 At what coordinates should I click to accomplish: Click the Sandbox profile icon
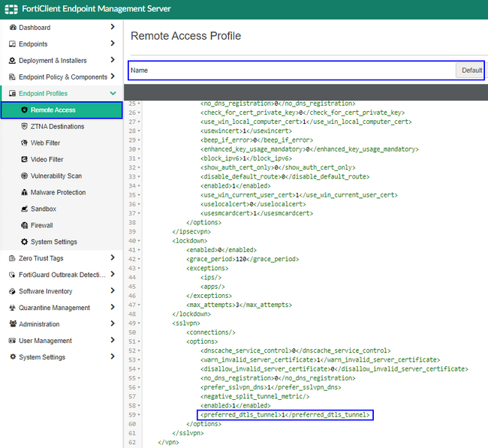tap(24, 209)
